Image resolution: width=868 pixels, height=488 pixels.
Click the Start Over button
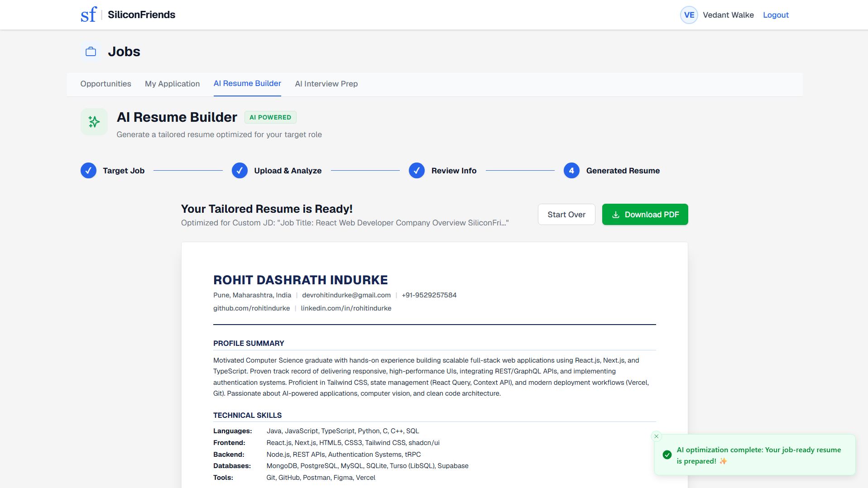tap(566, 215)
